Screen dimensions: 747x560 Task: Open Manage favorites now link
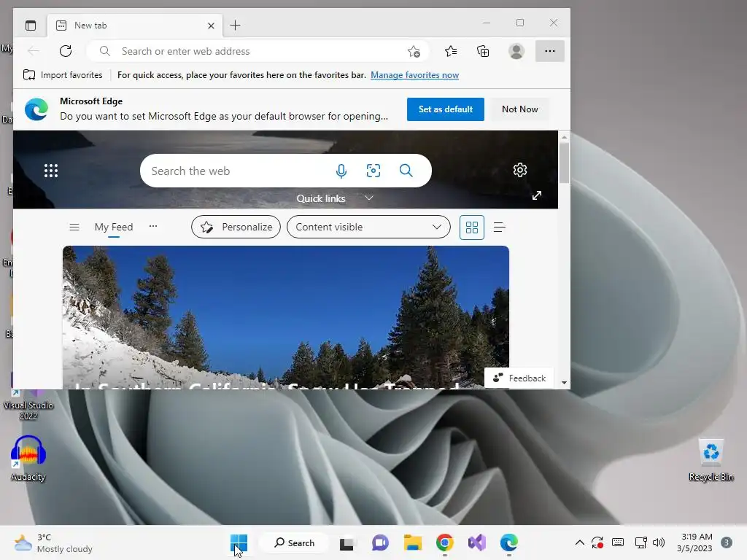[x=414, y=75]
